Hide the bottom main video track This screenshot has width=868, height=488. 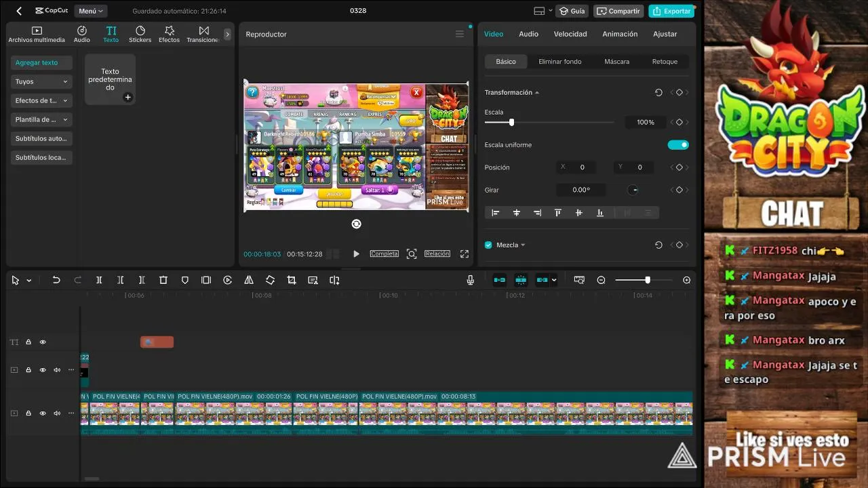tap(43, 413)
